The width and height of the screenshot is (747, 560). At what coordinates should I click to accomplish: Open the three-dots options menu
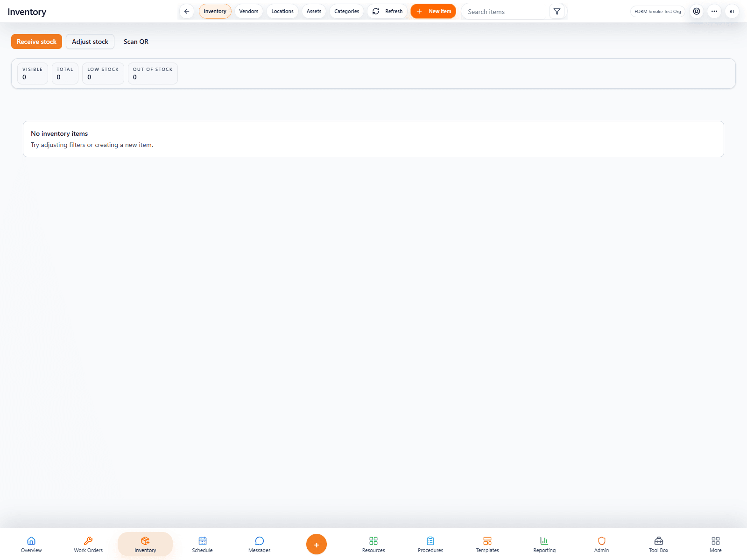[x=714, y=11]
